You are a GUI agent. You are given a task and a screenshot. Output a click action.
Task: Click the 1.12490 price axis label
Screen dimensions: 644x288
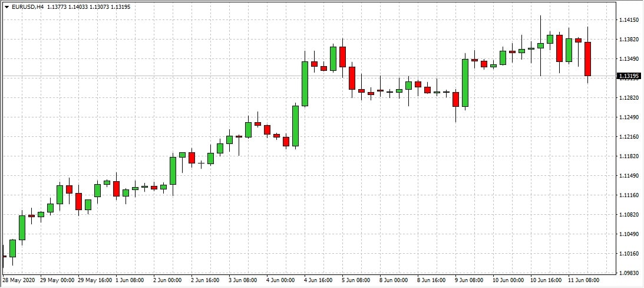(629, 117)
